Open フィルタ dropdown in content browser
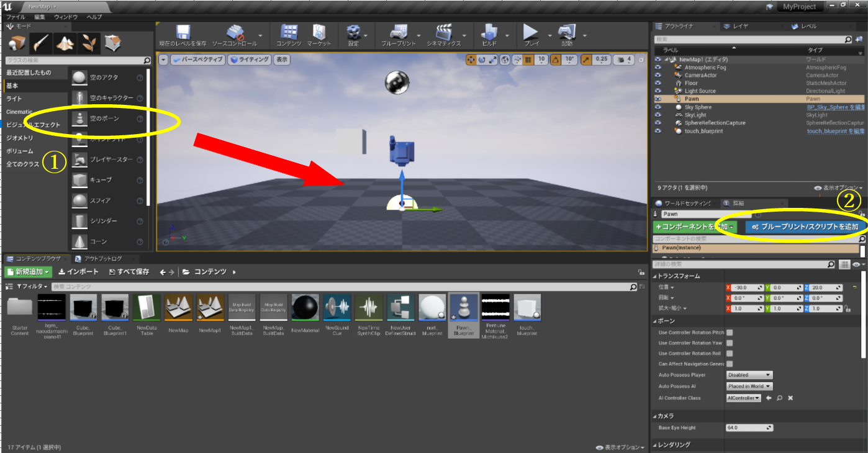Screen dimensions: 868x453 tap(32, 287)
